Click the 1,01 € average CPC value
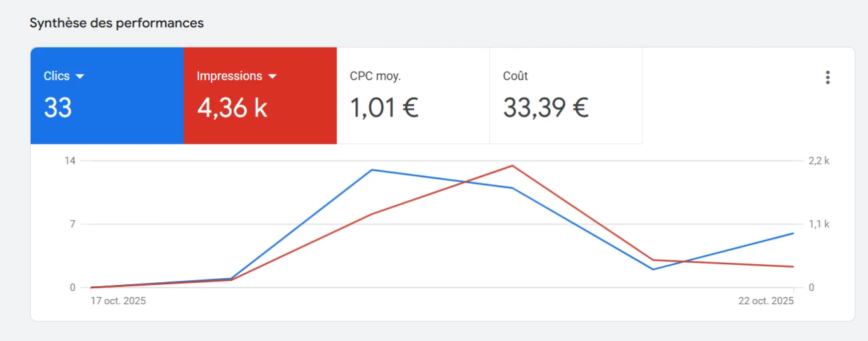The height and width of the screenshot is (341, 868). coord(384,108)
